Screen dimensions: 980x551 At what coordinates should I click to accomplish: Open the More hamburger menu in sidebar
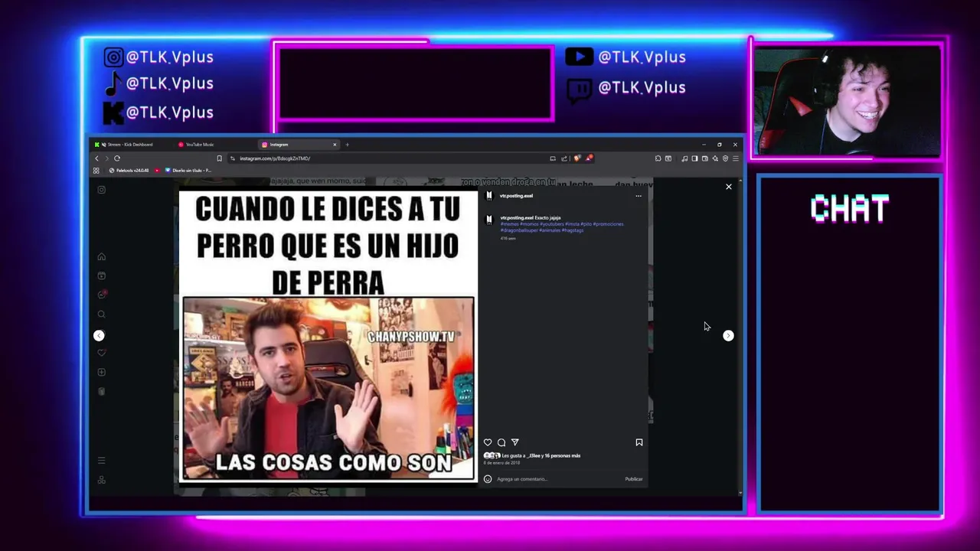point(101,461)
